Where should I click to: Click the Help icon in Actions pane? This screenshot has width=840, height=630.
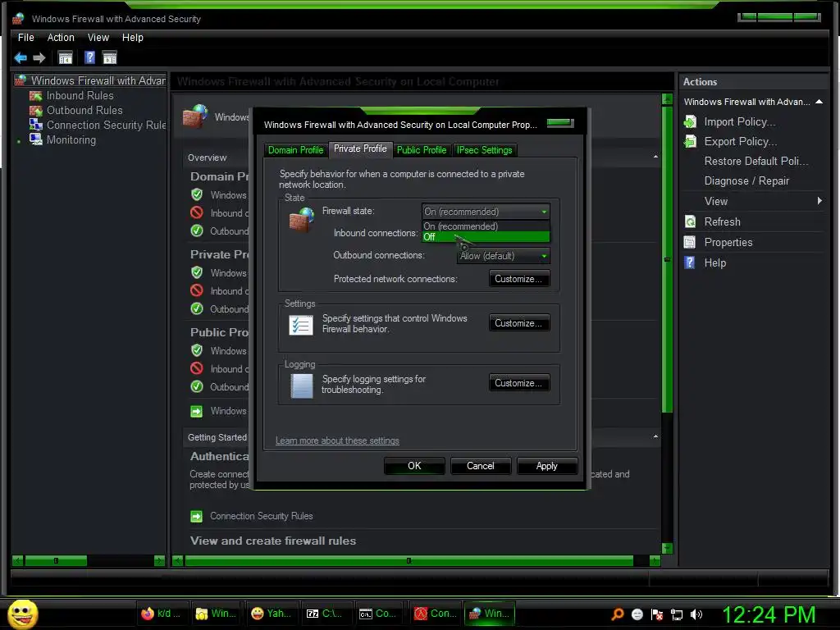click(x=690, y=262)
